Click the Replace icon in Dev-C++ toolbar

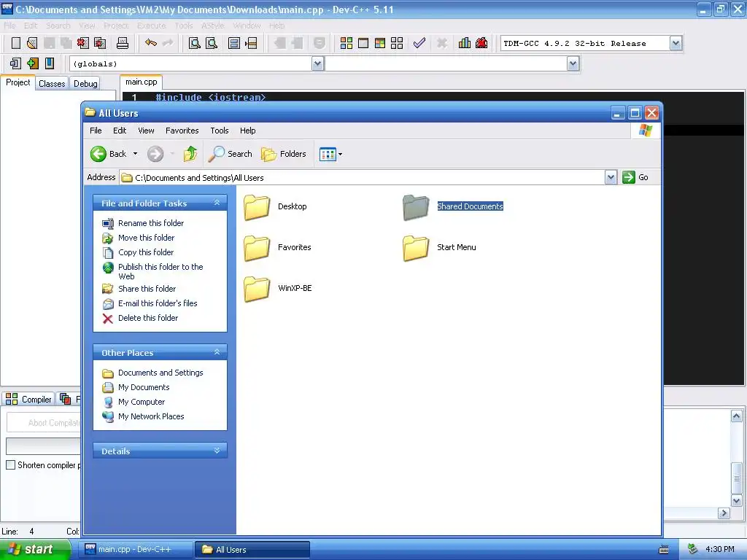(x=212, y=43)
